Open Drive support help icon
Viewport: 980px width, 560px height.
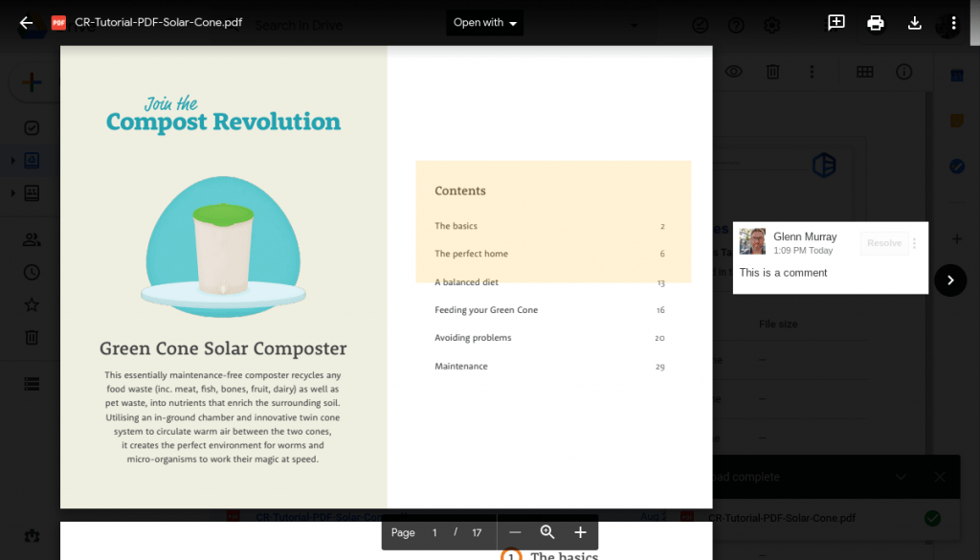736,25
